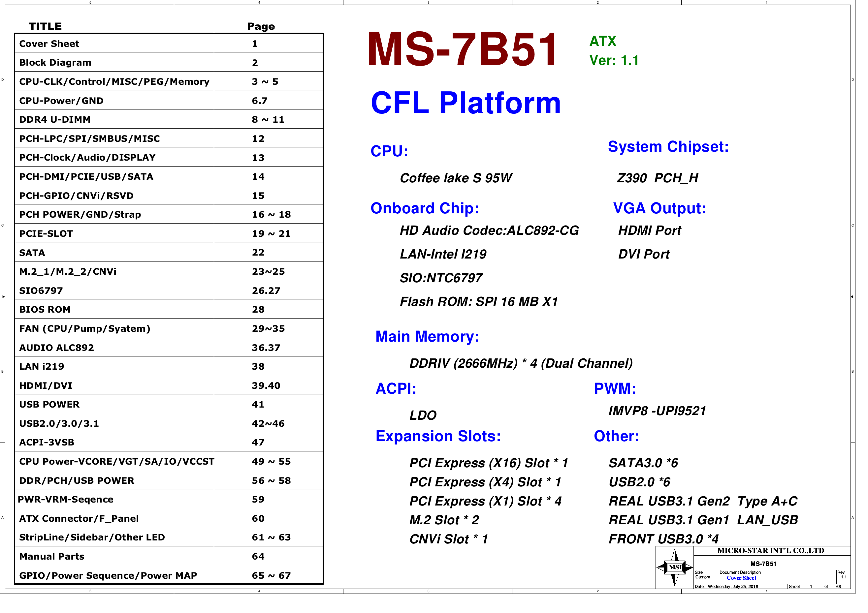The image size is (868, 613).
Task: Click the 'Ver: 1.1' version text
Action: (x=614, y=60)
